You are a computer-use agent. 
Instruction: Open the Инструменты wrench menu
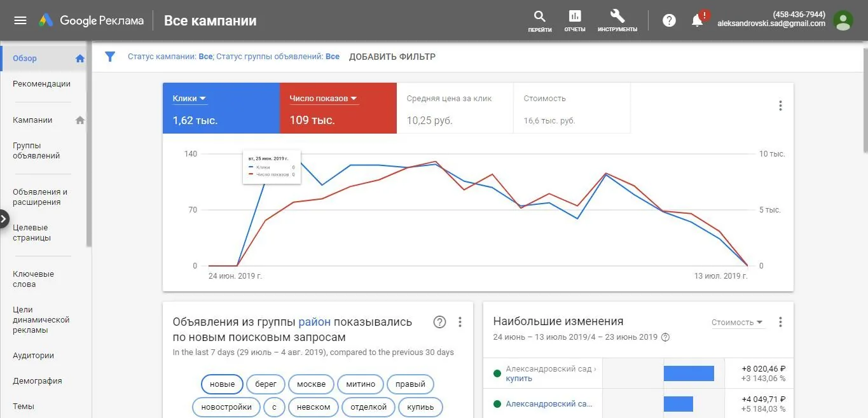click(617, 20)
